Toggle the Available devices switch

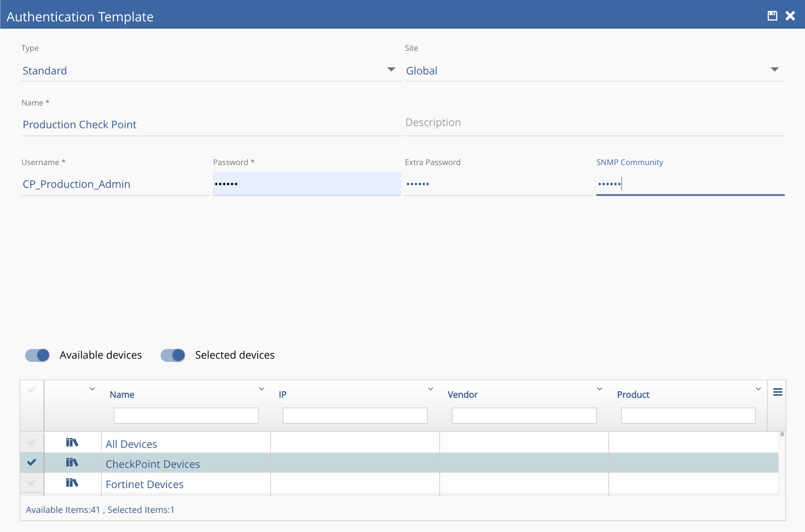(36, 355)
